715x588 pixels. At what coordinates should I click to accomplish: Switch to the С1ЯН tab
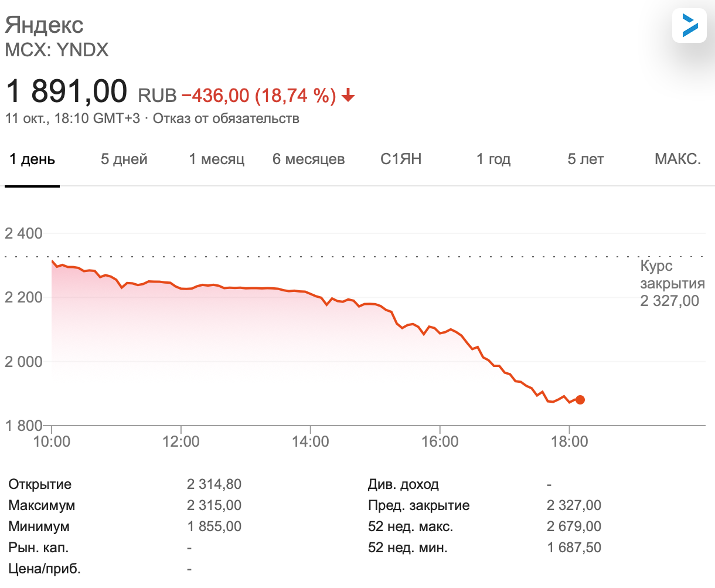click(x=401, y=159)
